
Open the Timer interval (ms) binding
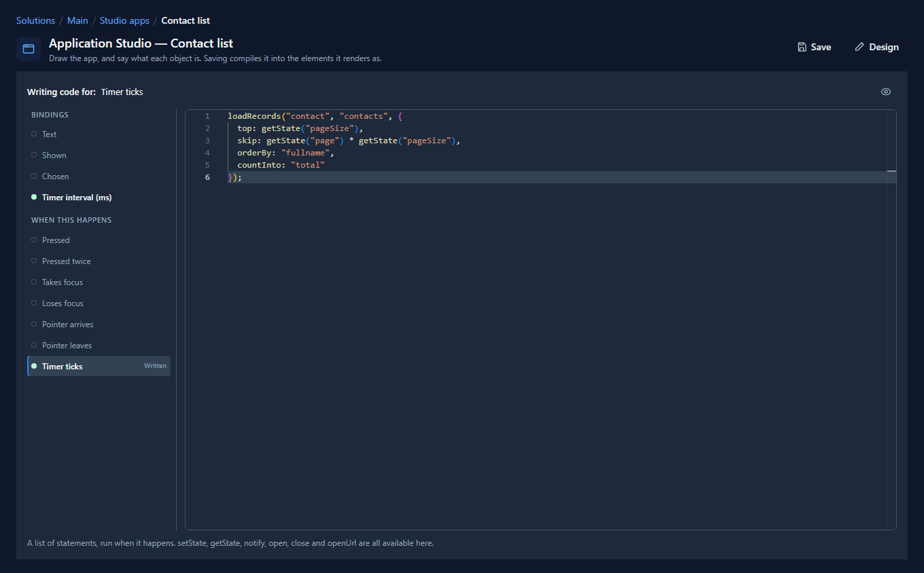[99, 198]
